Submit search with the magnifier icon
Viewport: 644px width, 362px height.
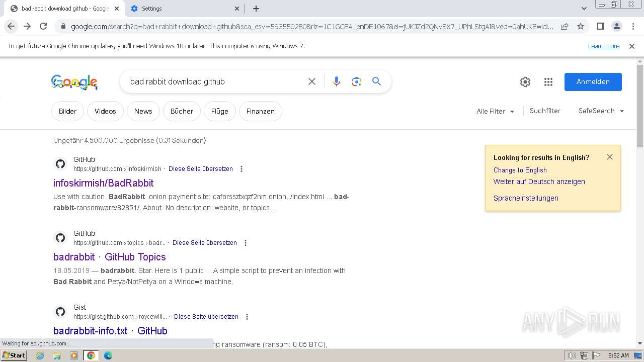pos(376,81)
